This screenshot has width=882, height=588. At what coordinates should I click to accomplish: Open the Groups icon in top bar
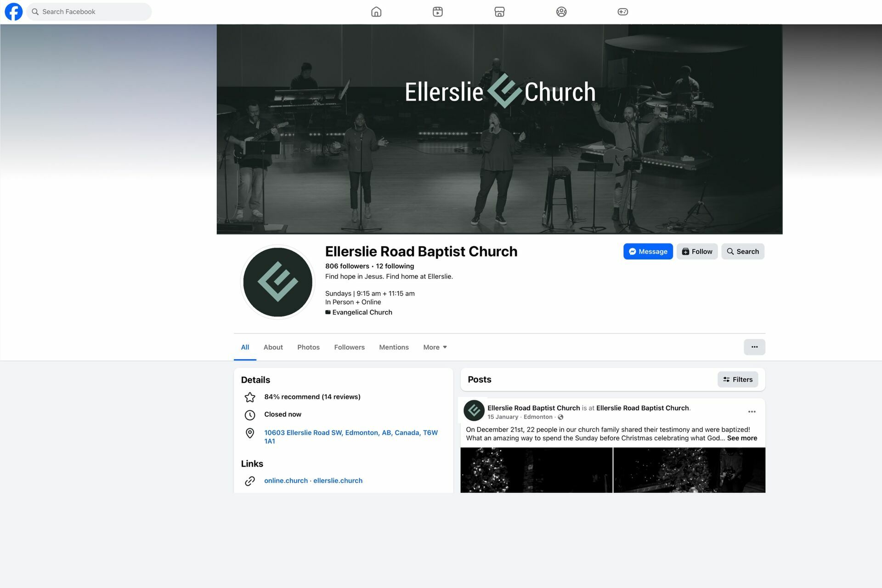[561, 12]
